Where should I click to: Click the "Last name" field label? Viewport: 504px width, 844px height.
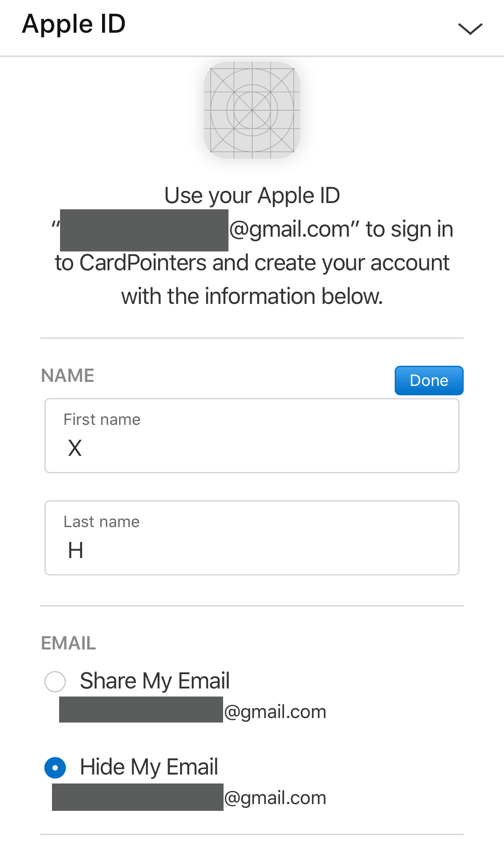pos(101,522)
